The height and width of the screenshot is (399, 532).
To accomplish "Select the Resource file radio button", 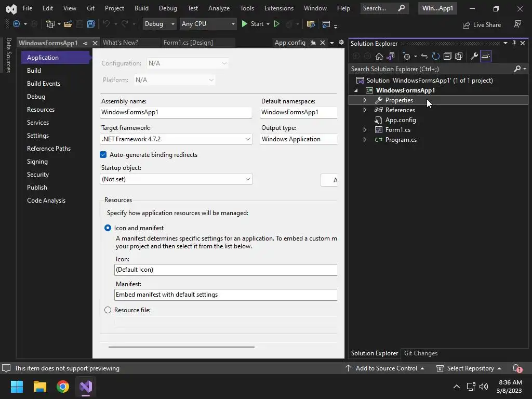I will (x=108, y=310).
